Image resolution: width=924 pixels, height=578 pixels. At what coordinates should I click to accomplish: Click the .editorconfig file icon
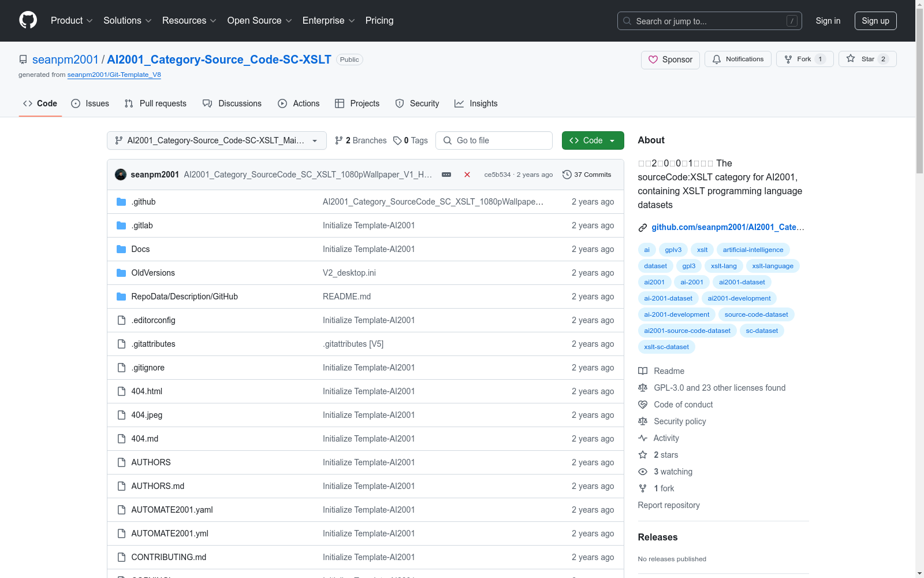[x=121, y=320]
